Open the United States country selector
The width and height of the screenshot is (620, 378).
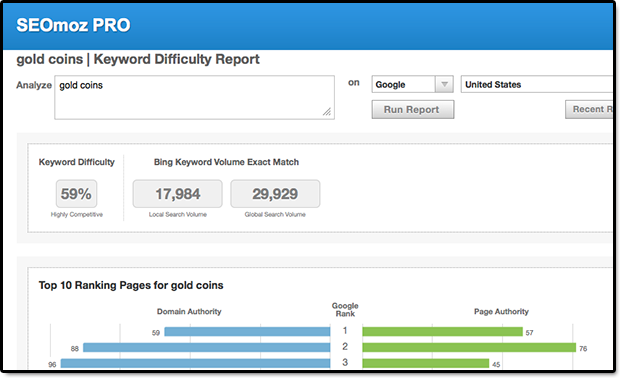click(537, 84)
